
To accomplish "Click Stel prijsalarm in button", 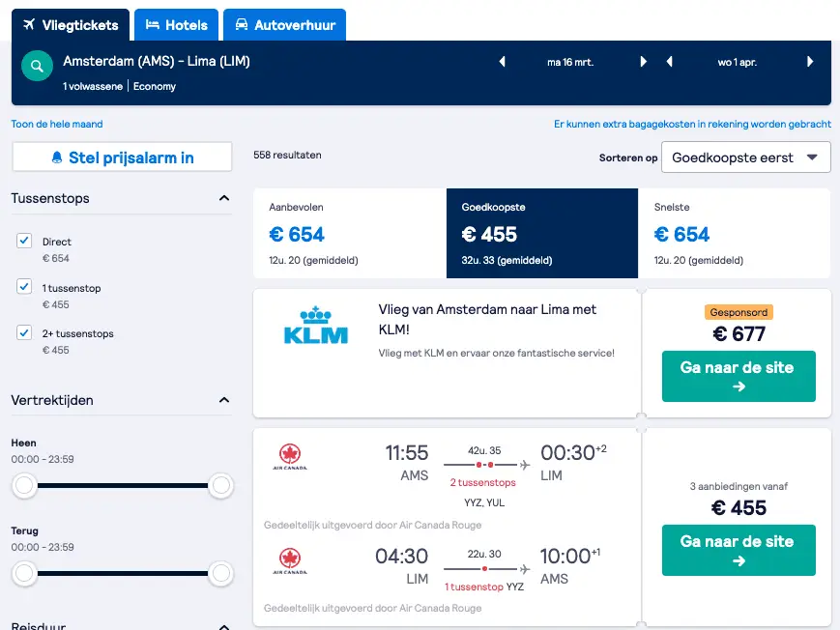I will 122,157.
